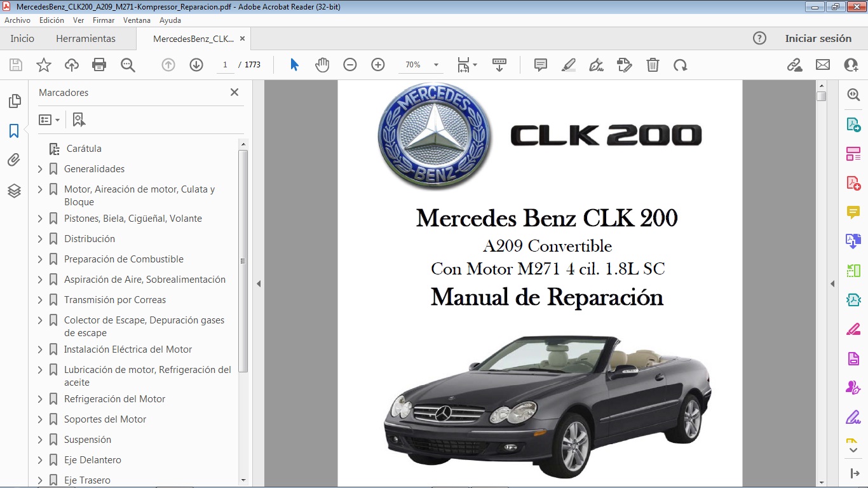Open Preparación de Combustible bookmark

(124, 259)
